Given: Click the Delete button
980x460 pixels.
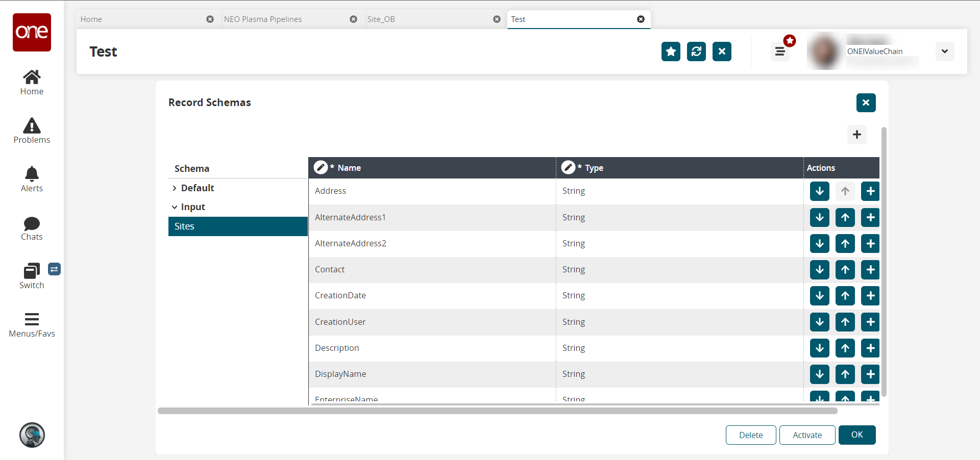Looking at the screenshot, I should pos(751,435).
